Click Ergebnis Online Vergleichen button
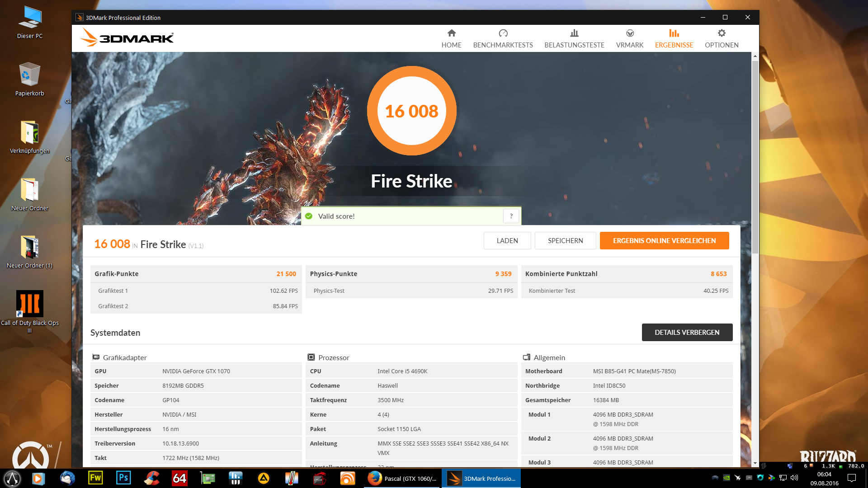The height and width of the screenshot is (488, 868). point(664,241)
